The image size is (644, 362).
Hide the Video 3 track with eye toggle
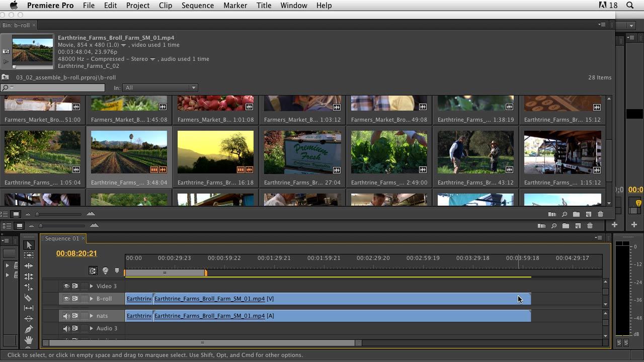pyautogui.click(x=66, y=286)
